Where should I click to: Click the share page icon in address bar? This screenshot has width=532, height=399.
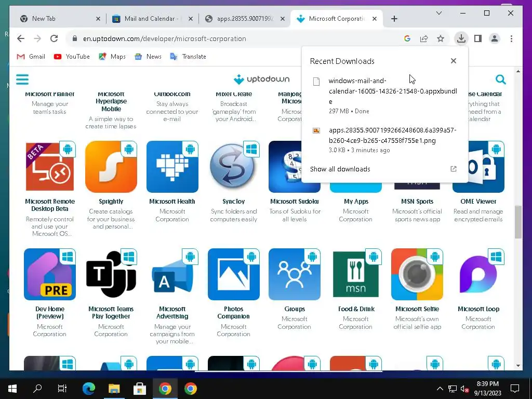(424, 38)
